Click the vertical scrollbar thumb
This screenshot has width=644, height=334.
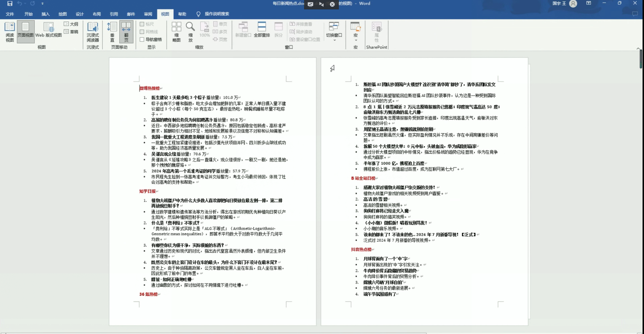pyautogui.click(x=641, y=59)
